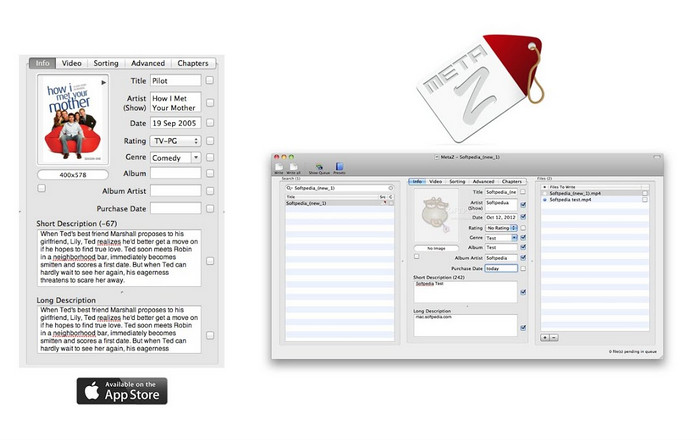Click the empty Purchase Date field in large panel
700x441 pixels.
click(x=175, y=208)
